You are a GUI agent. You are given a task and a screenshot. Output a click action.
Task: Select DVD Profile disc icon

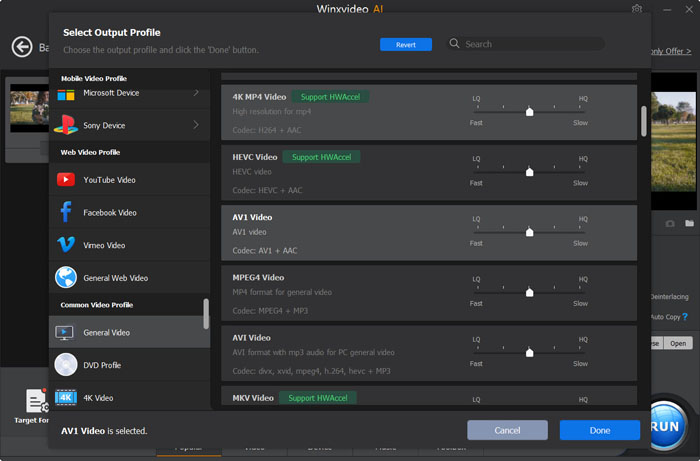pyautogui.click(x=66, y=365)
